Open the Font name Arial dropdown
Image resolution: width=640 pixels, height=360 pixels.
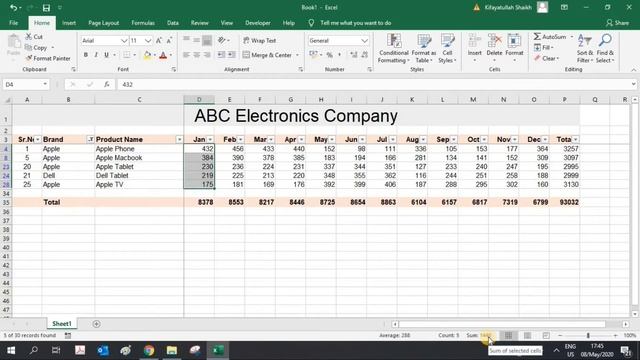[x=124, y=40]
